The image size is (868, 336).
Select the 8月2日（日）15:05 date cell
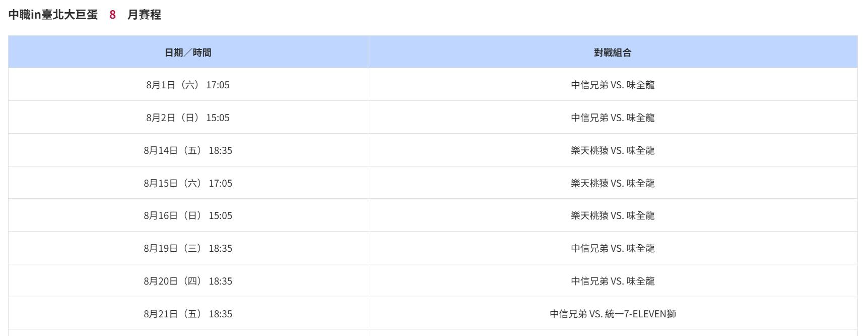coord(188,118)
